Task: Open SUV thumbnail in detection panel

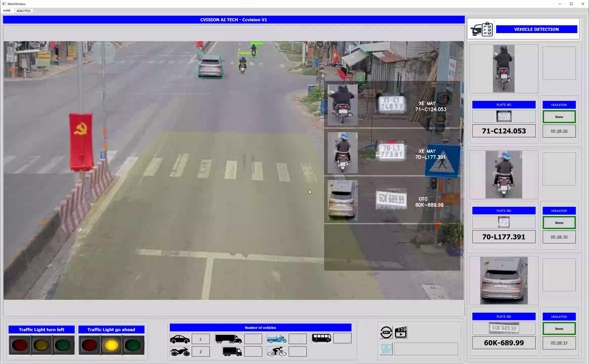Action: click(504, 281)
